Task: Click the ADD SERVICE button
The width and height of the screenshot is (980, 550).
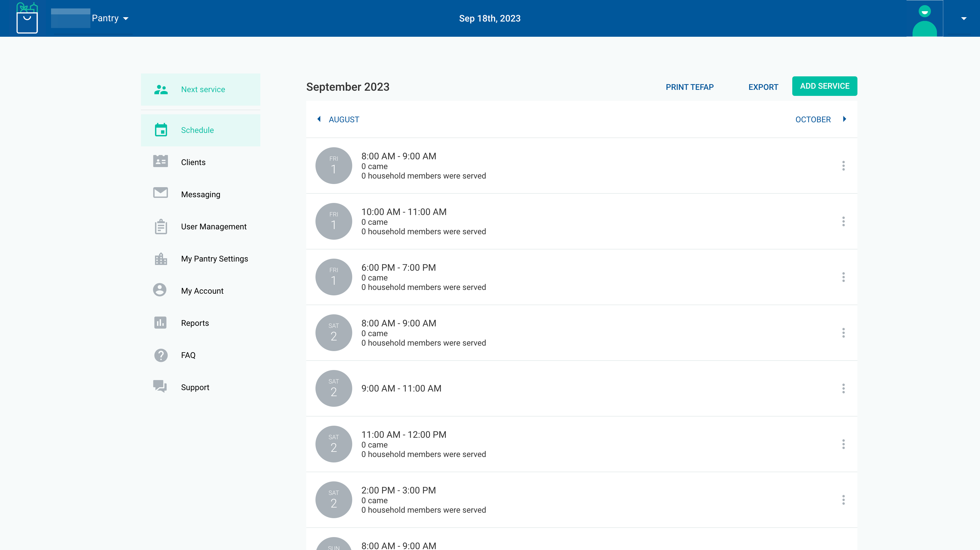Action: point(824,86)
